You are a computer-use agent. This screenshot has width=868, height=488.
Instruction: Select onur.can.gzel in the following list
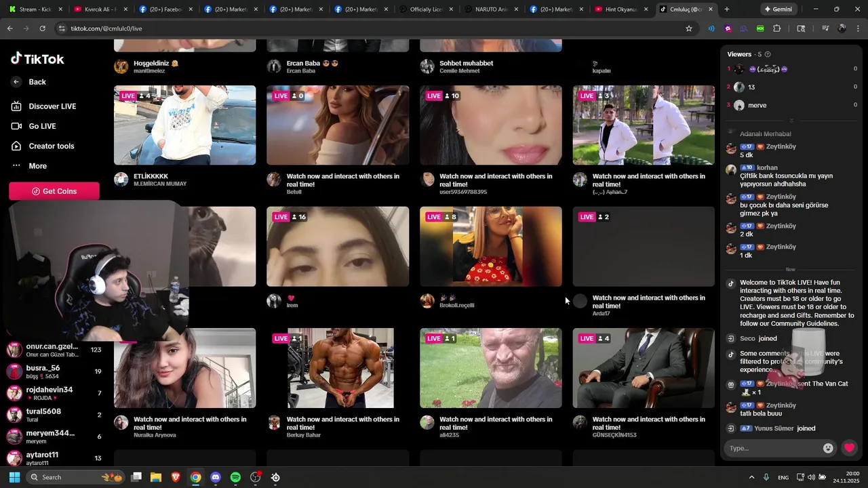tap(54, 350)
